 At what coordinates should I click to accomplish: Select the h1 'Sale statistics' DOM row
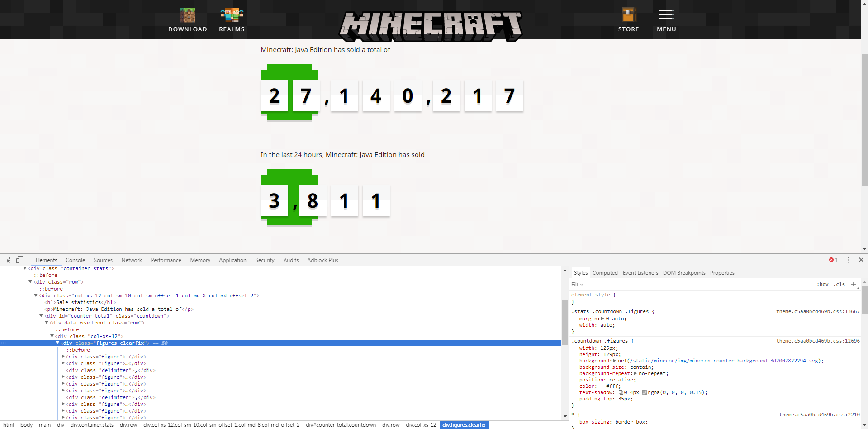coord(81,302)
